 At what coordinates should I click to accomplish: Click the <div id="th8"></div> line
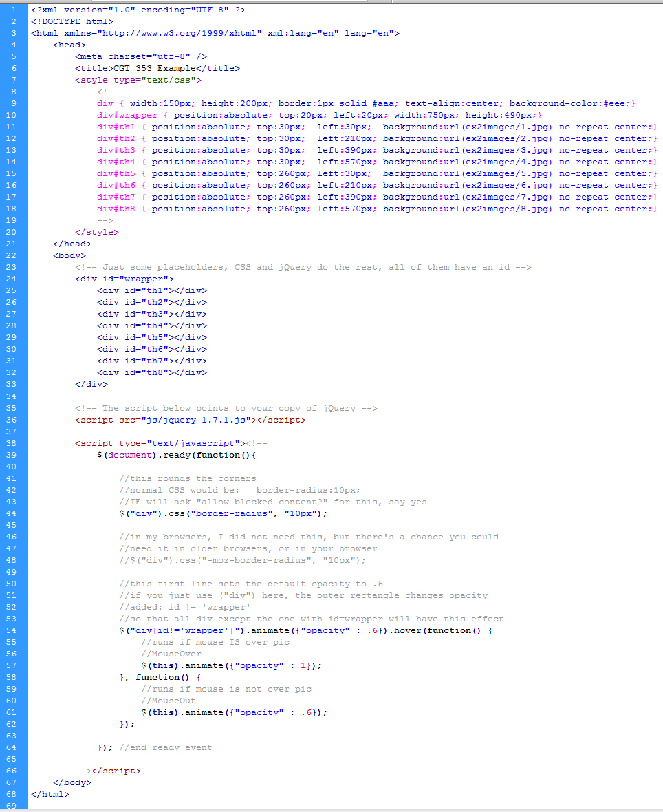(x=151, y=372)
